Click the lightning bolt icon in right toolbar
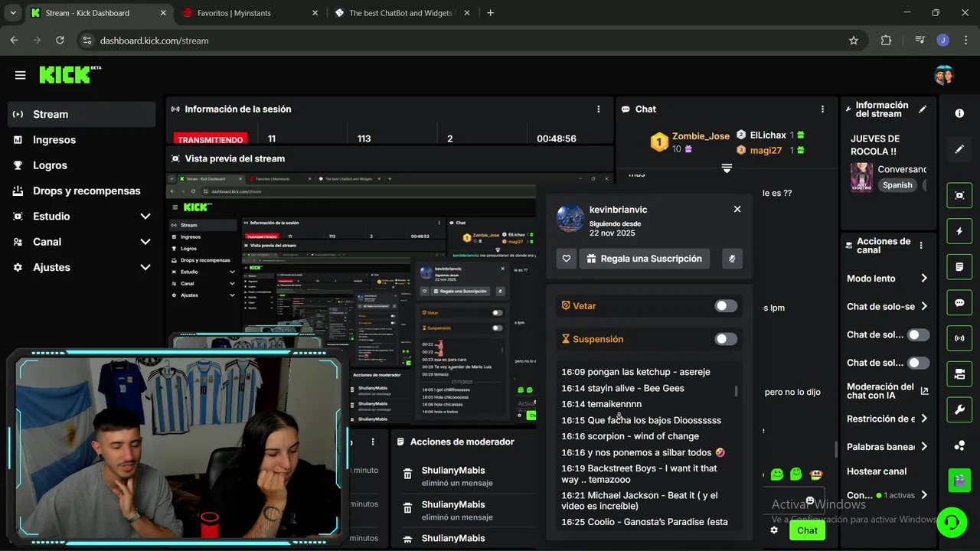The height and width of the screenshot is (551, 980). tap(959, 231)
